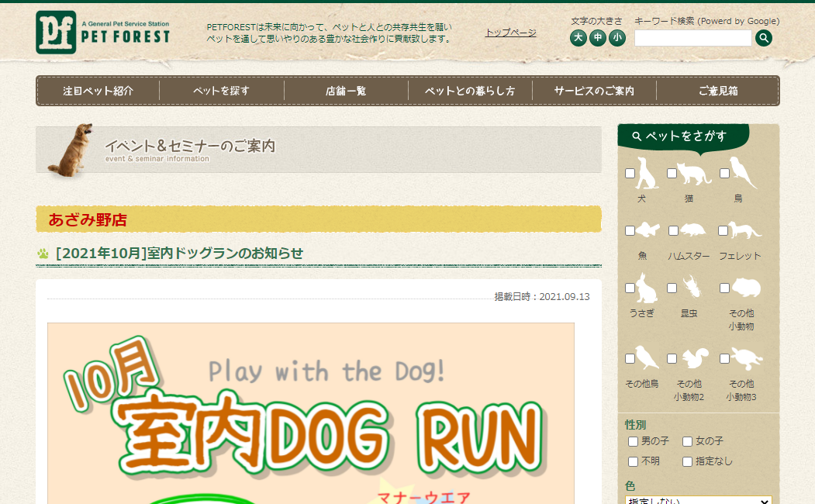Check the うさぎ checkbox
Viewport: 815px width, 504px height.
tap(630, 288)
